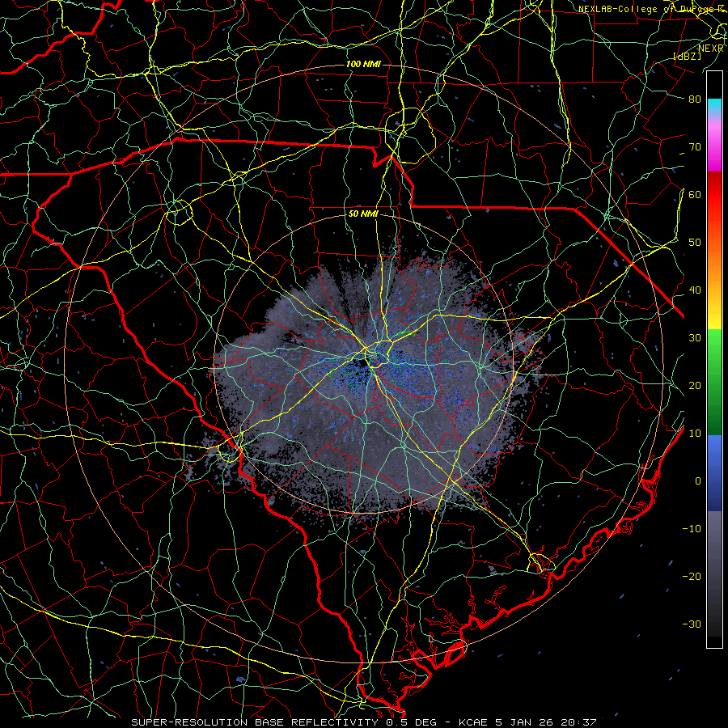Image resolution: width=728 pixels, height=728 pixels.
Task: Click the Super-Resolution Base Reflectivity caption
Action: 364,722
